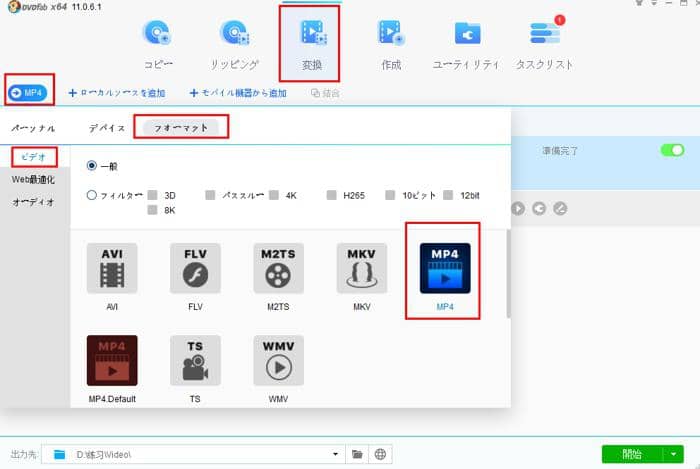Select the 一般 radio button
Screen dimensions: 700x469
[92, 166]
